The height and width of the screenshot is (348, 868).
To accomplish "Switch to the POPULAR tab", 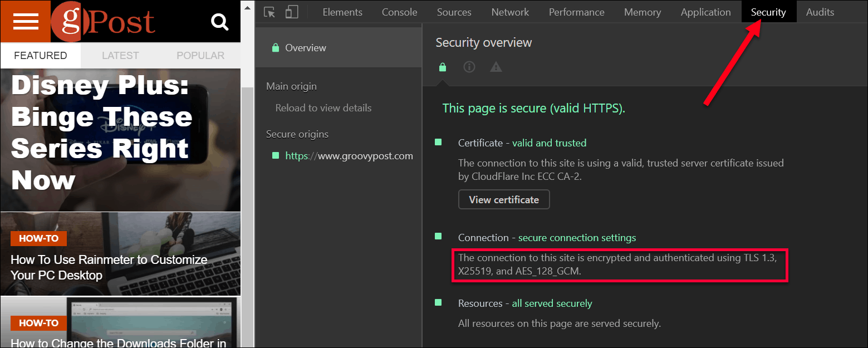I will 200,56.
